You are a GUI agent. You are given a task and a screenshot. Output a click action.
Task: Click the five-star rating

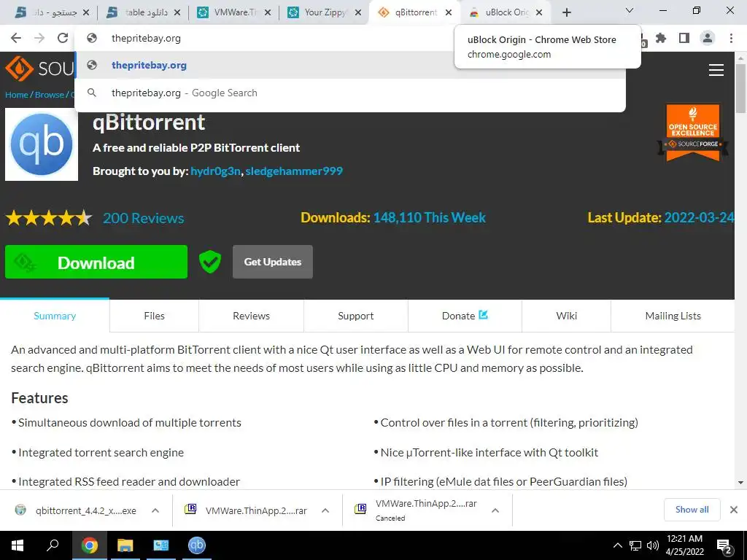click(x=49, y=218)
